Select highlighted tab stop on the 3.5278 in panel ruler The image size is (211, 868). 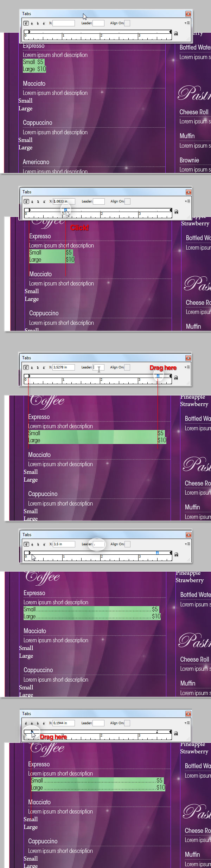[158, 376]
